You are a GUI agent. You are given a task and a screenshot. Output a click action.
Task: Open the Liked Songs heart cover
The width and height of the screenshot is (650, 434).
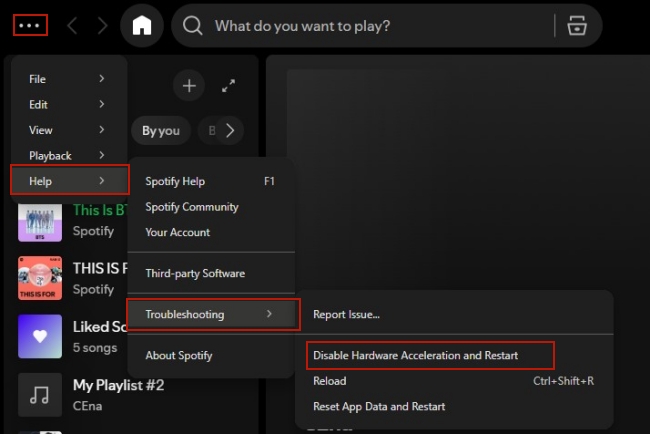40,336
